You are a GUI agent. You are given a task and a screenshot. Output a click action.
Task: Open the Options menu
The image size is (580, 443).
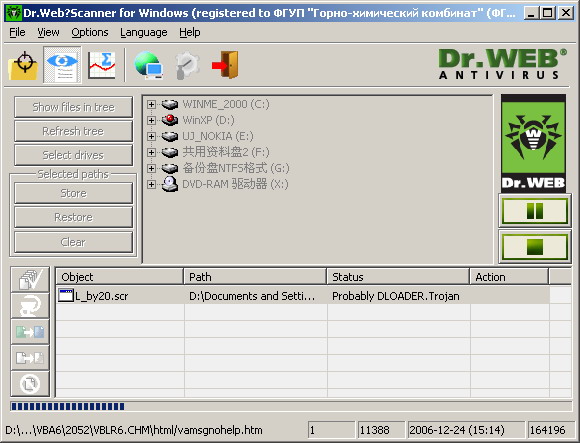click(x=90, y=33)
